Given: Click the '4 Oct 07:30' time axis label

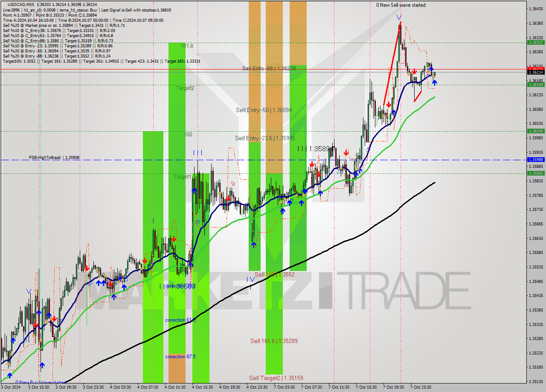Looking at the screenshot, I should click(147, 387).
